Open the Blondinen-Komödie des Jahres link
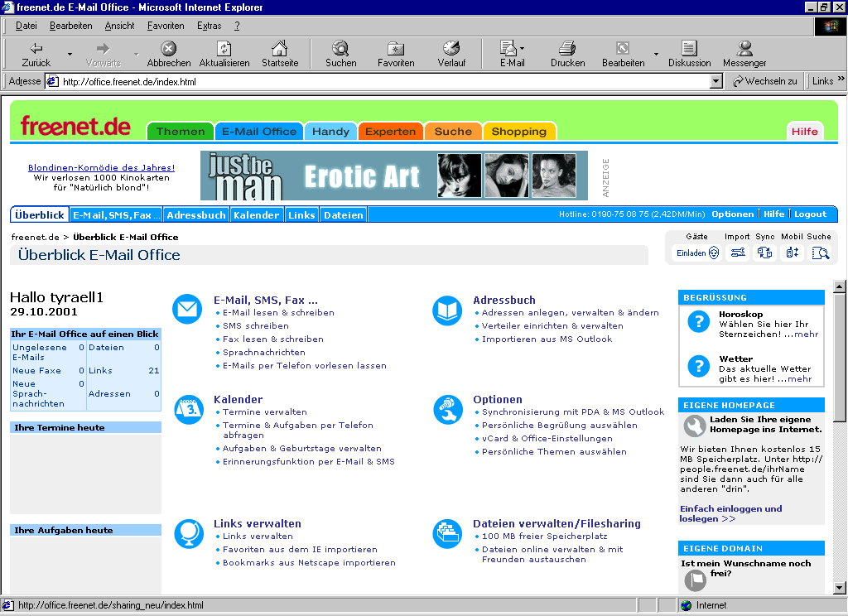848x616 pixels. pos(102,167)
